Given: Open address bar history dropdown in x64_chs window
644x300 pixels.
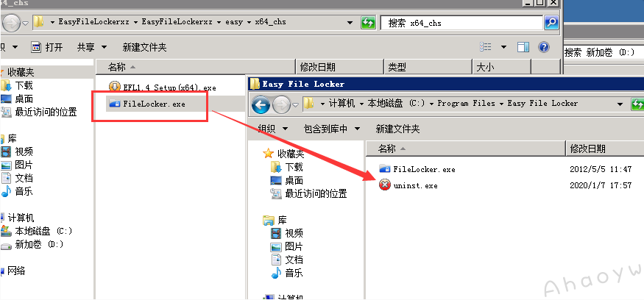Looking at the screenshot, I should pyautogui.click(x=350, y=23).
